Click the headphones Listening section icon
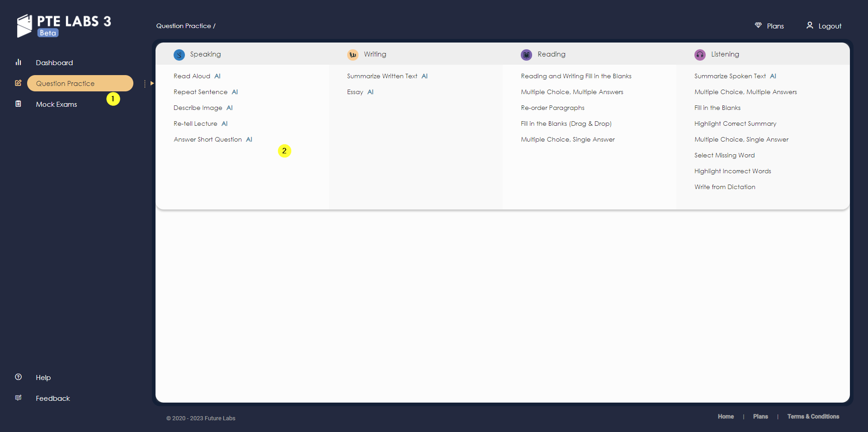 (700, 55)
